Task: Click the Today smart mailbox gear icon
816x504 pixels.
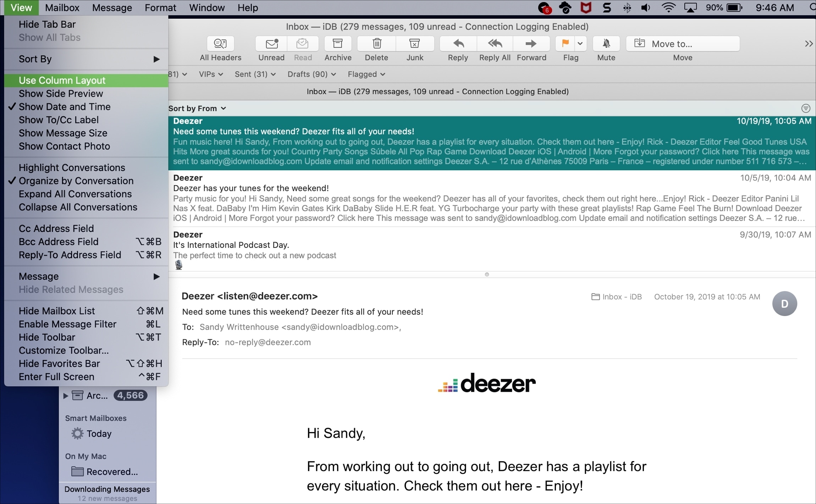Action: click(x=77, y=433)
